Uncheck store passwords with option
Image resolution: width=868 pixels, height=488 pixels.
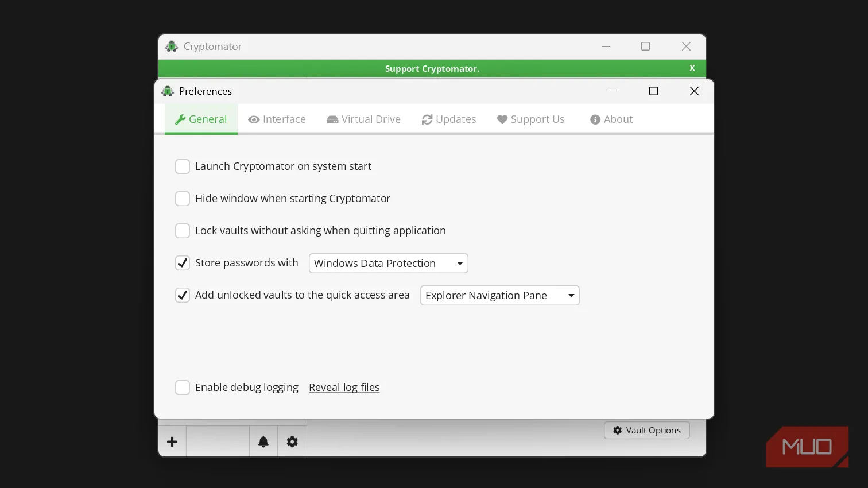point(183,263)
